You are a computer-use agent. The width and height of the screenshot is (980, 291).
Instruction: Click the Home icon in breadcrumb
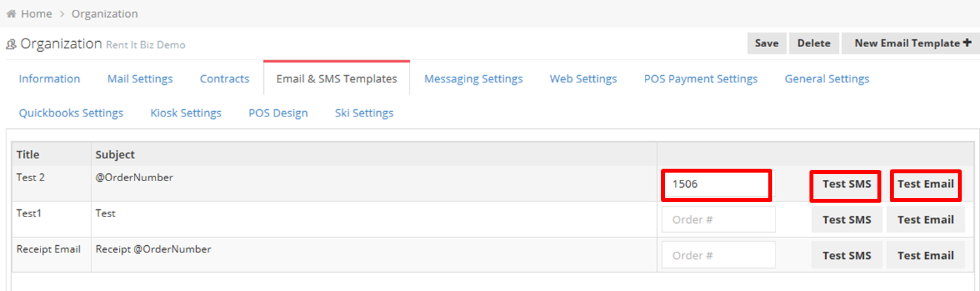pos(11,14)
